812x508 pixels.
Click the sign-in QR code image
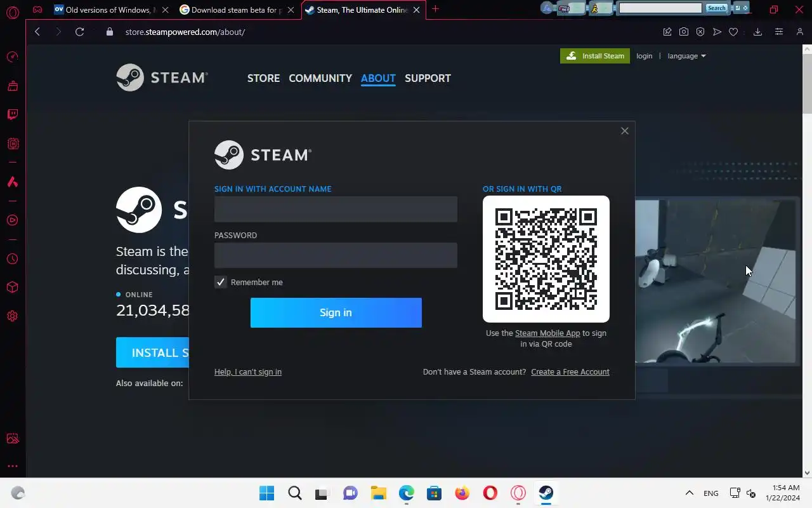click(546, 259)
